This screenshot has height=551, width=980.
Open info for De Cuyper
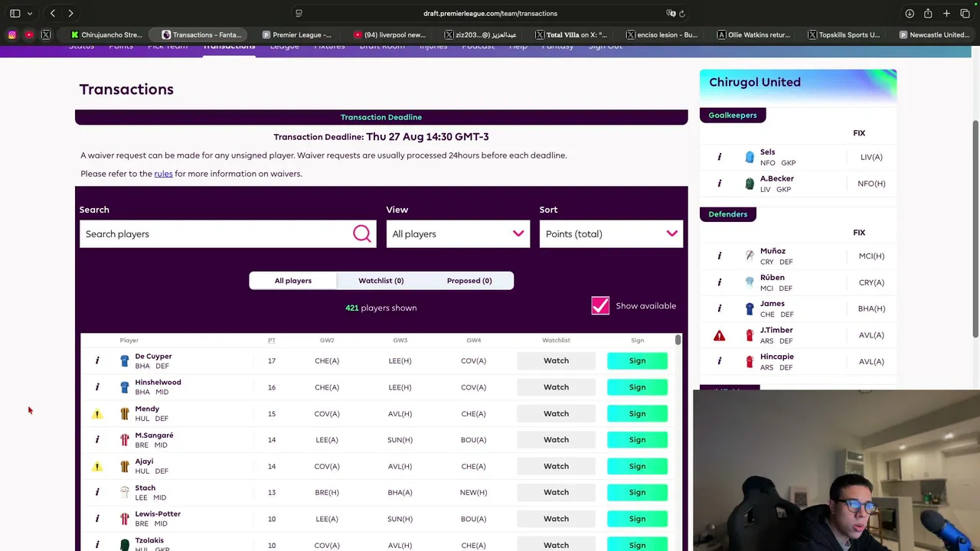(97, 360)
